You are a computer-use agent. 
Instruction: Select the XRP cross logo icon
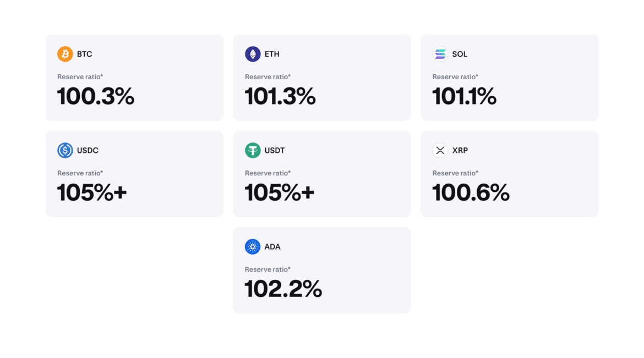click(x=440, y=150)
